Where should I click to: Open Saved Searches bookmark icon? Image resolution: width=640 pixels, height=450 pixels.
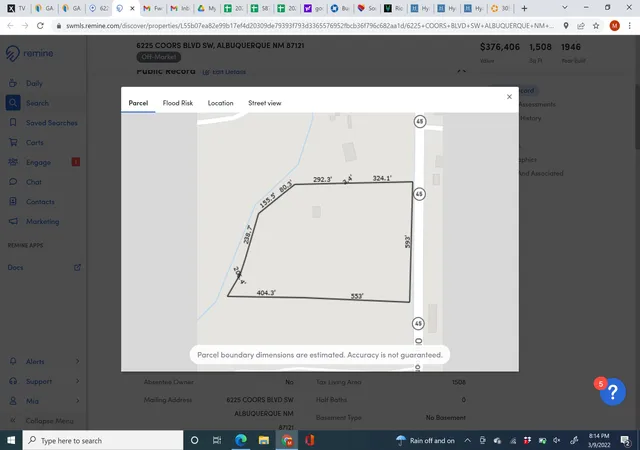(x=13, y=123)
